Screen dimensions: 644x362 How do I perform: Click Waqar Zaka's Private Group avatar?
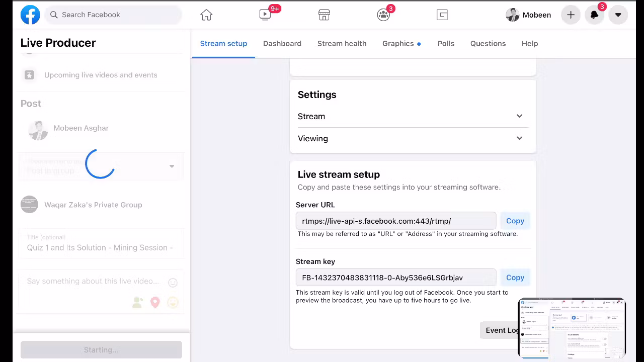coord(29,205)
